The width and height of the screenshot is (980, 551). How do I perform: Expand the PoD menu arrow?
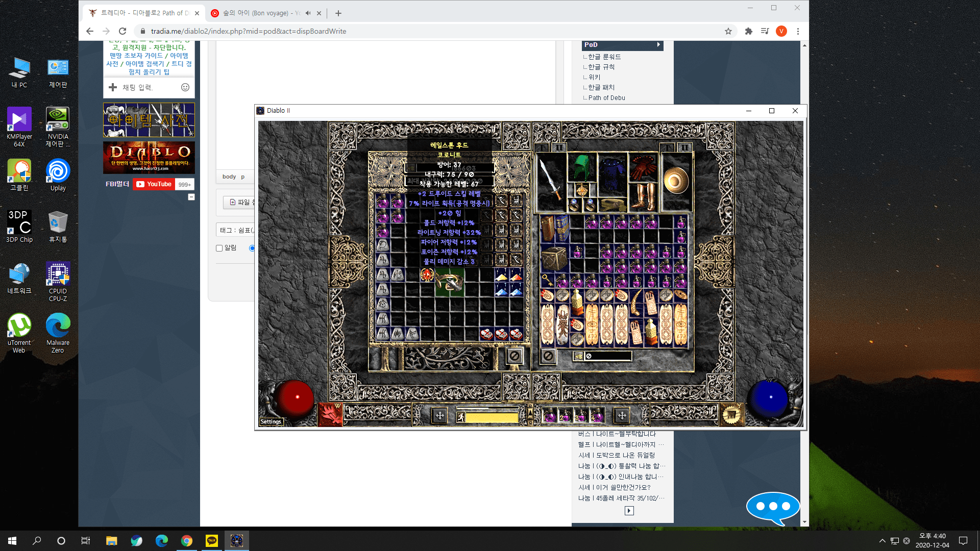[x=658, y=45]
